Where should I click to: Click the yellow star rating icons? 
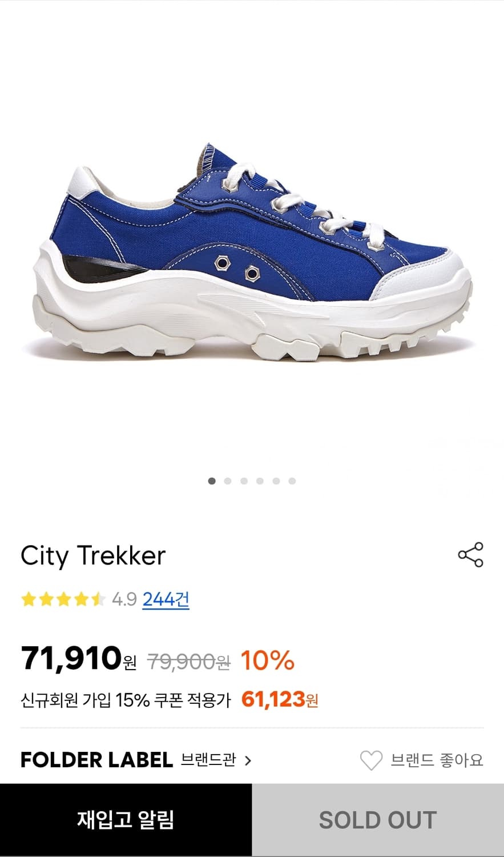pyautogui.click(x=63, y=599)
